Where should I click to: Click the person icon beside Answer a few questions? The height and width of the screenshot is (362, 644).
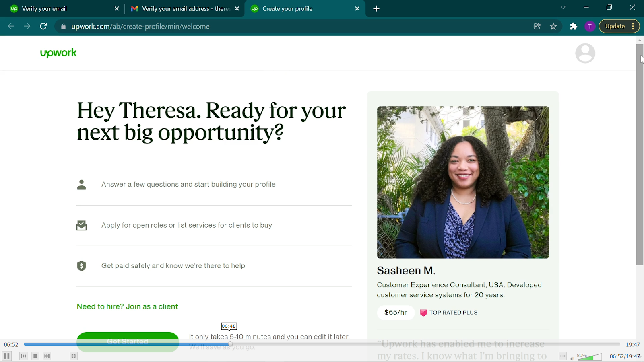81,185
